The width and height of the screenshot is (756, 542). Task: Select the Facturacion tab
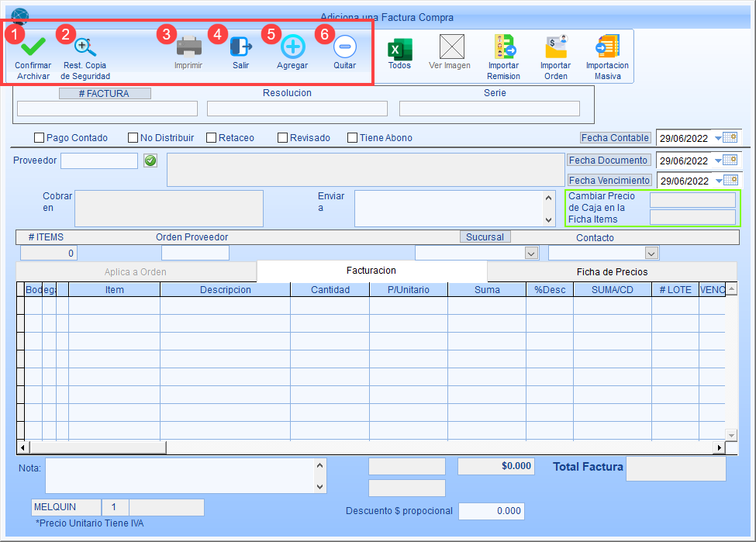pyautogui.click(x=371, y=271)
